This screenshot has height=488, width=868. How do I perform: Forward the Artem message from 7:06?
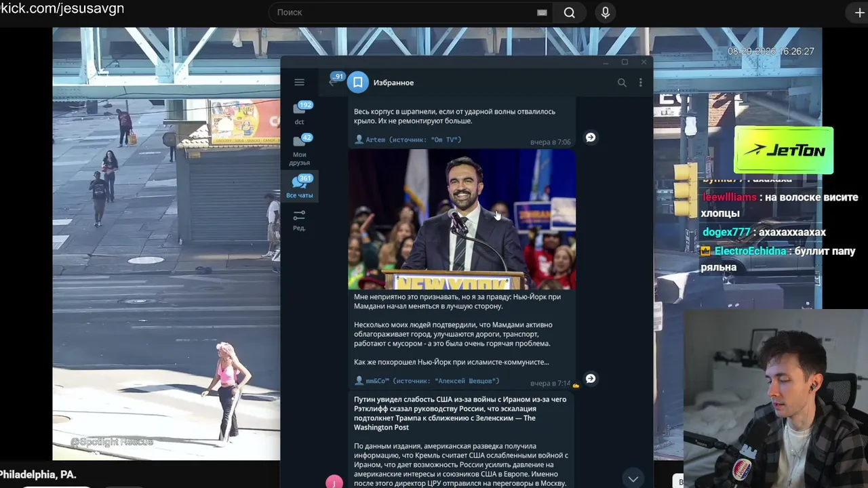tap(591, 137)
